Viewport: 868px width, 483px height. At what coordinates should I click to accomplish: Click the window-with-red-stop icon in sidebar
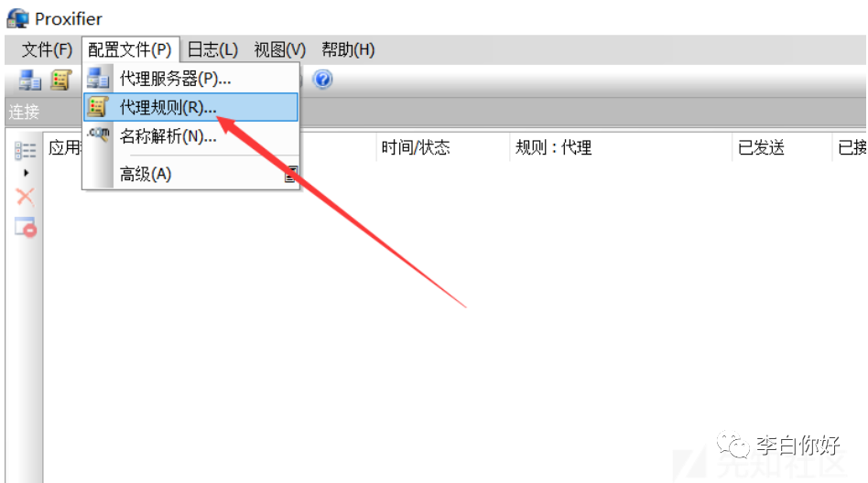point(26,227)
